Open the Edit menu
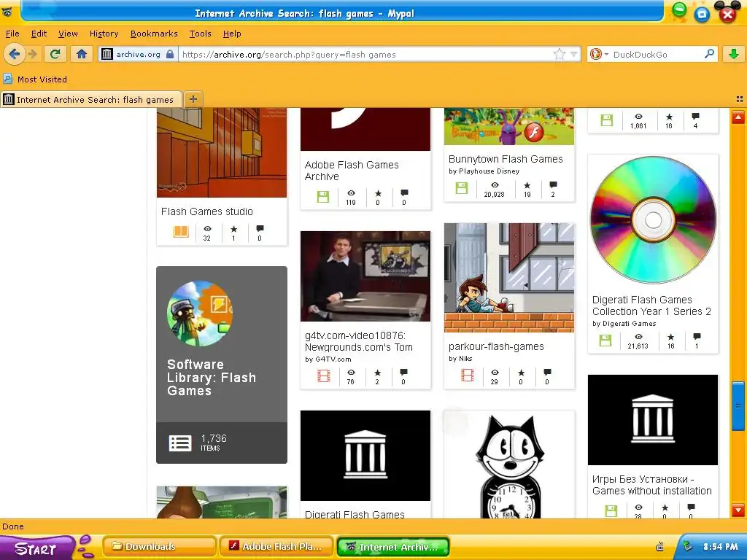This screenshot has width=747, height=560. coord(39,34)
